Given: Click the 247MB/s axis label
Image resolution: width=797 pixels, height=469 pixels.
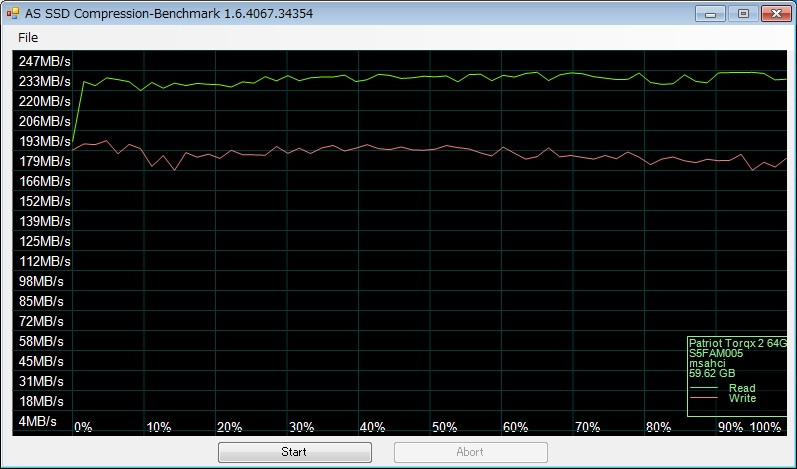Looking at the screenshot, I should coord(45,61).
